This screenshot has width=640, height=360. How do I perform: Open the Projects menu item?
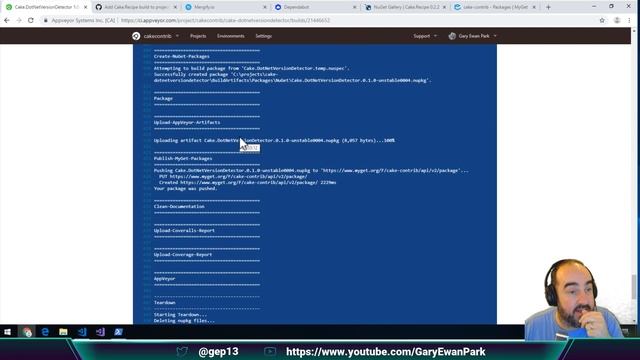(x=198, y=36)
